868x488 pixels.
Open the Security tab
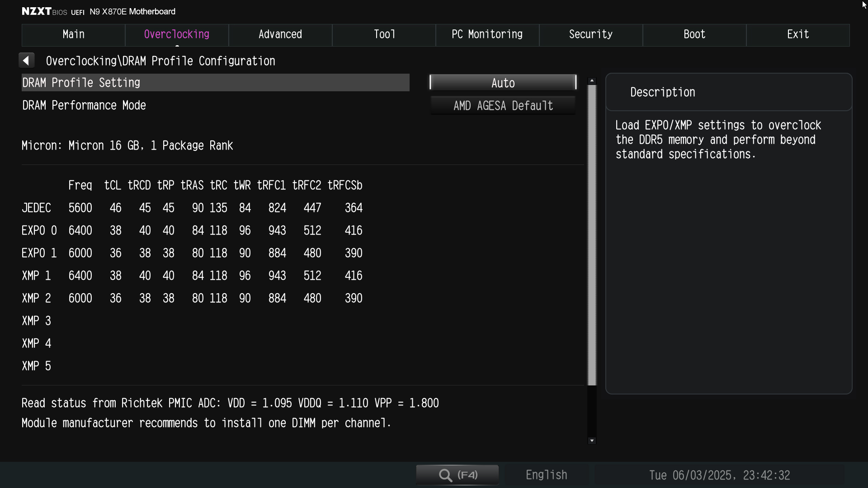(x=591, y=35)
